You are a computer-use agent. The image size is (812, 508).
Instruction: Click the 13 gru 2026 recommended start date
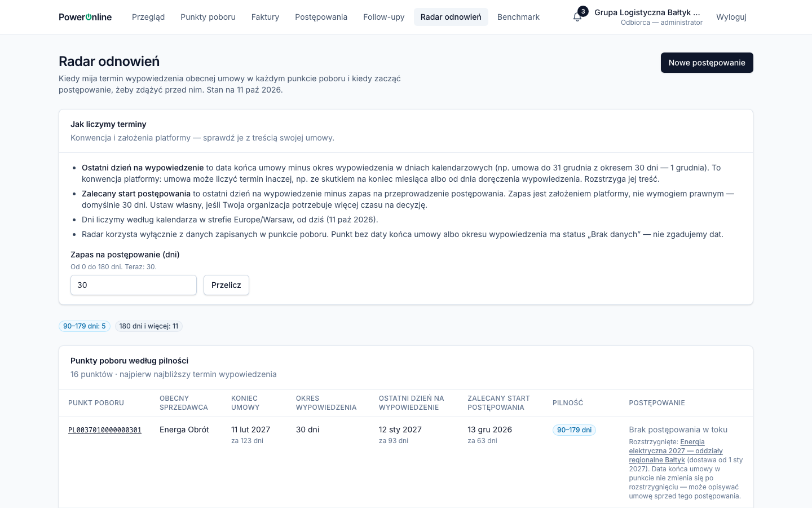coord(489,430)
